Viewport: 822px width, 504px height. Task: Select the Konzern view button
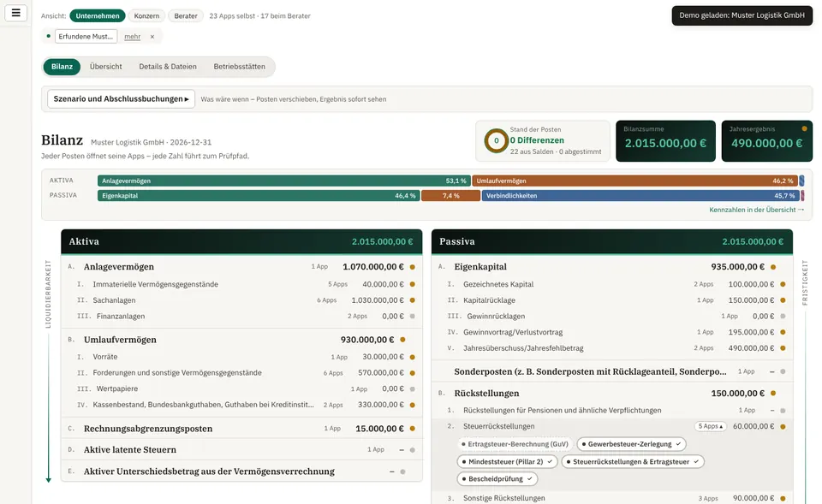coord(146,15)
